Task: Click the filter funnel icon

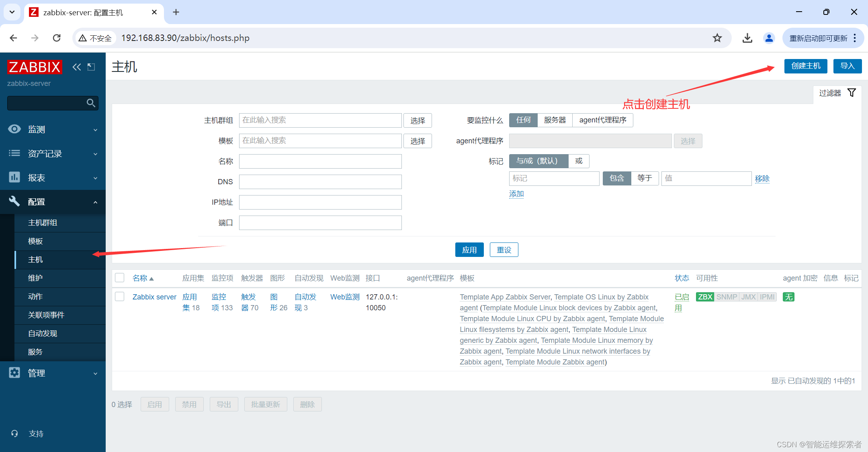Action: click(852, 93)
